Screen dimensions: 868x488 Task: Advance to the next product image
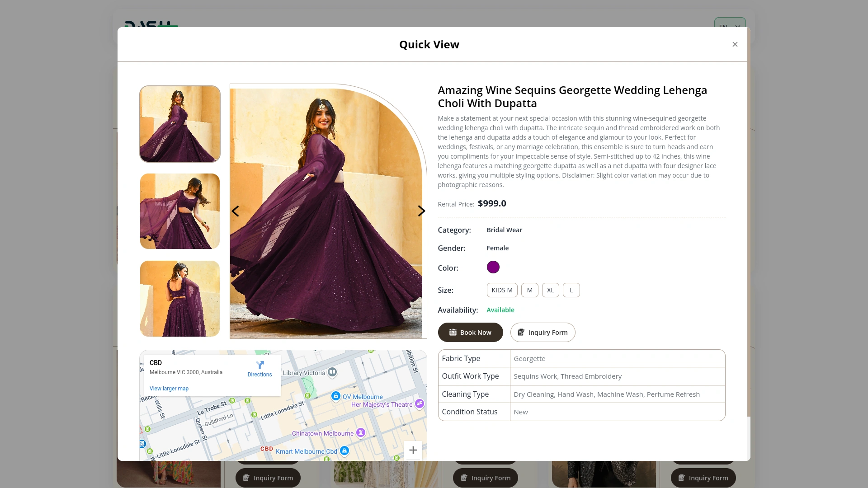tap(421, 211)
